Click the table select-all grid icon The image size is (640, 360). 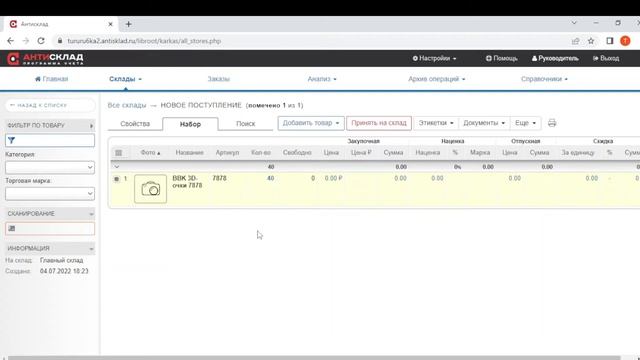click(118, 153)
